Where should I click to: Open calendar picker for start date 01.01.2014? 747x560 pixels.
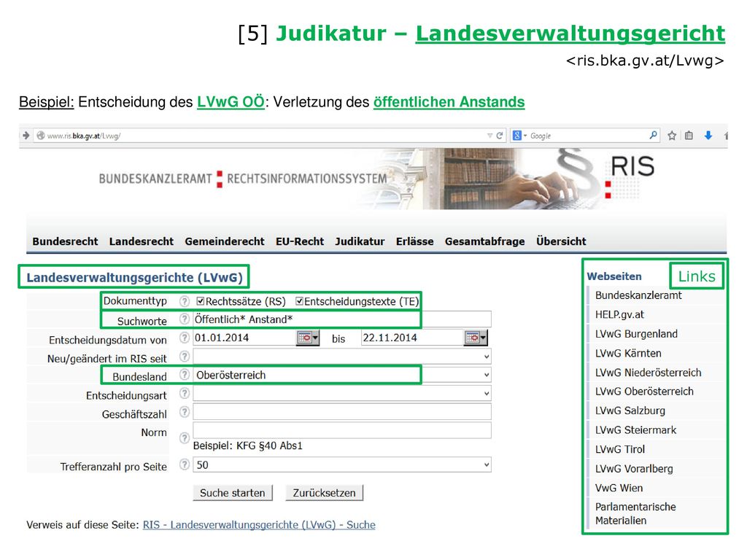point(308,338)
